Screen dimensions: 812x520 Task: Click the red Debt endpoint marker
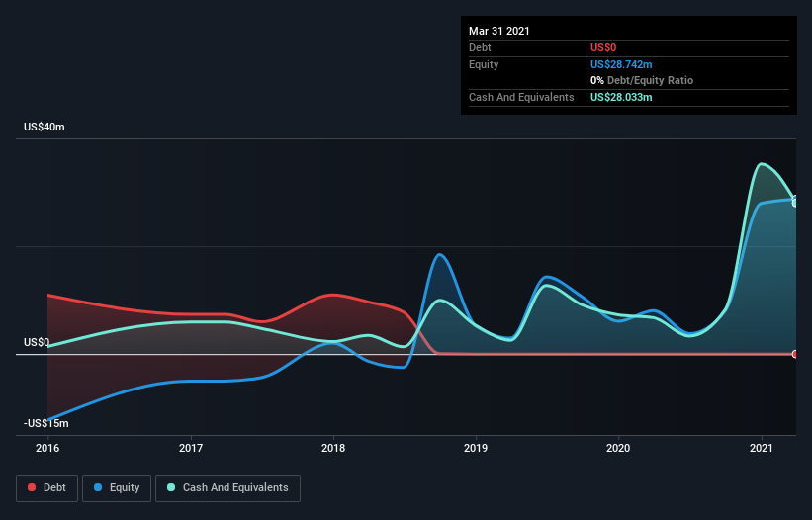[795, 354]
